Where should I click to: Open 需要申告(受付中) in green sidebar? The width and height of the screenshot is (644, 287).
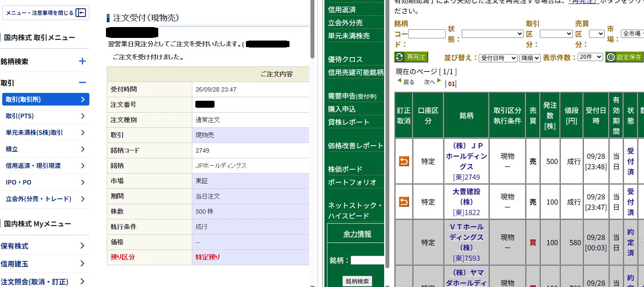(352, 96)
